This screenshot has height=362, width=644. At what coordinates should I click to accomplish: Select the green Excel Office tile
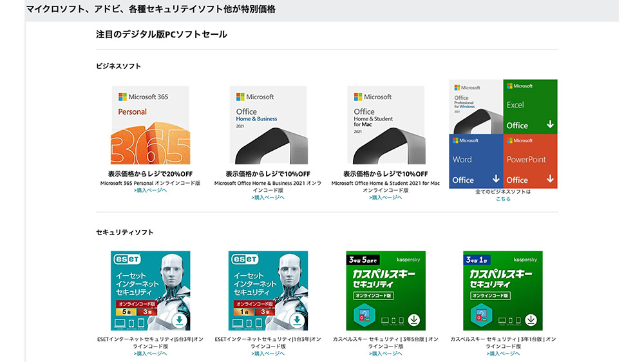point(530,107)
